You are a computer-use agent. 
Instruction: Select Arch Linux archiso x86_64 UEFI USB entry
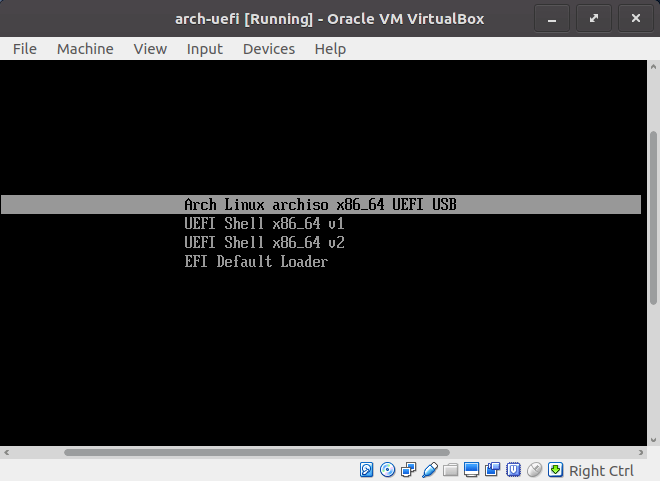(x=320, y=204)
